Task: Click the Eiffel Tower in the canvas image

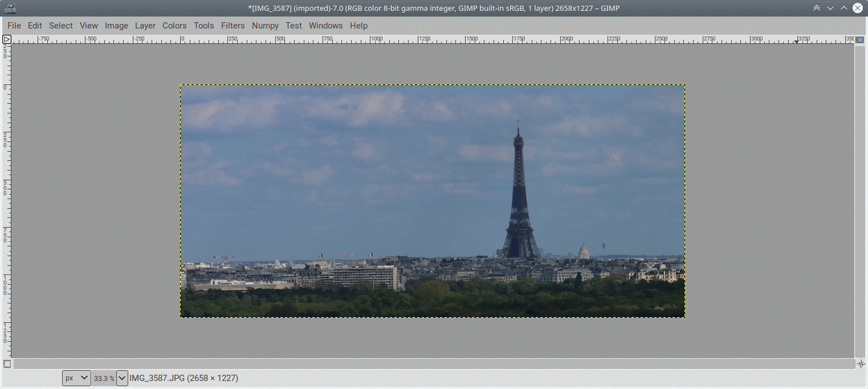Action: pos(520,194)
